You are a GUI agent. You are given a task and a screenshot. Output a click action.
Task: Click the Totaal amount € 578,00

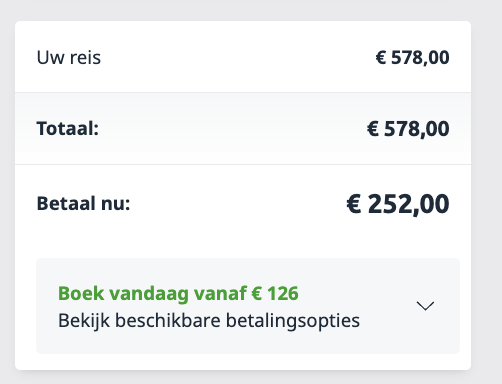pos(408,129)
